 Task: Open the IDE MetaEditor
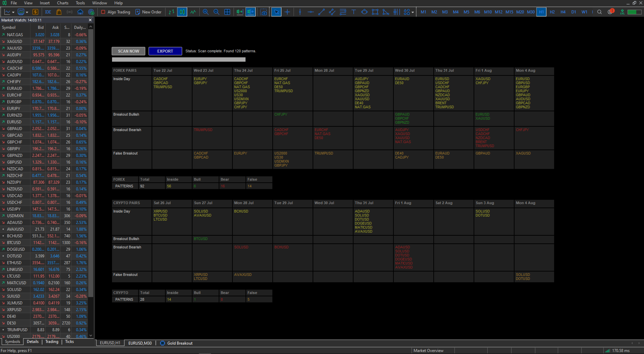(48, 12)
